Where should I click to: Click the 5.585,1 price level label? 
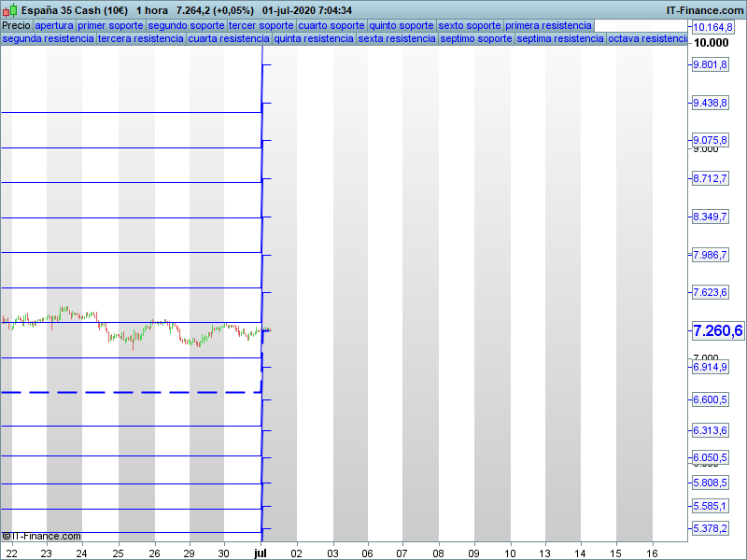[x=711, y=506]
